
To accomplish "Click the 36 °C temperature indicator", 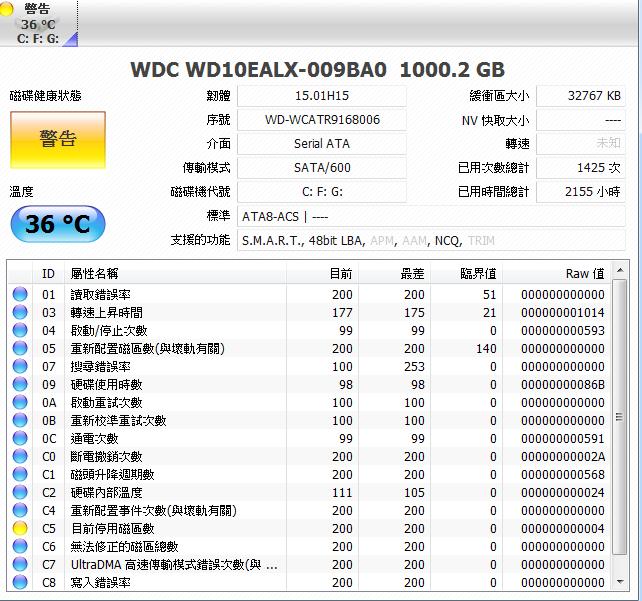I will (58, 224).
